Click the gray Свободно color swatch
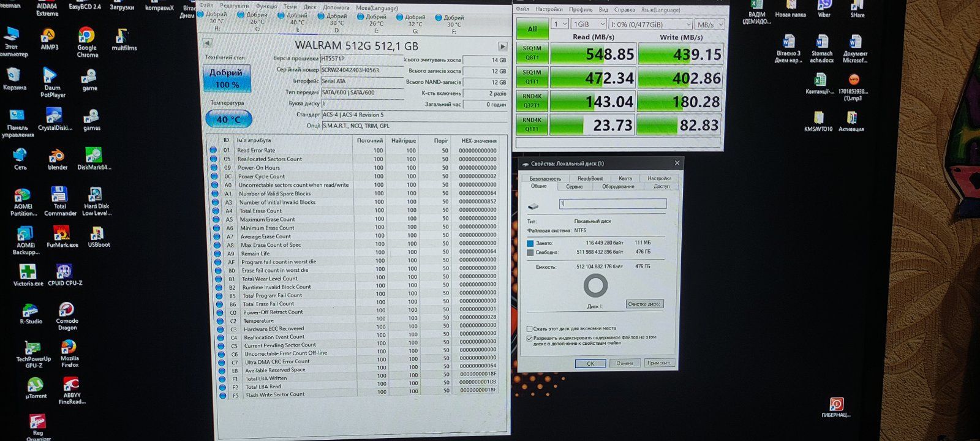This screenshot has width=980, height=441. point(530,252)
